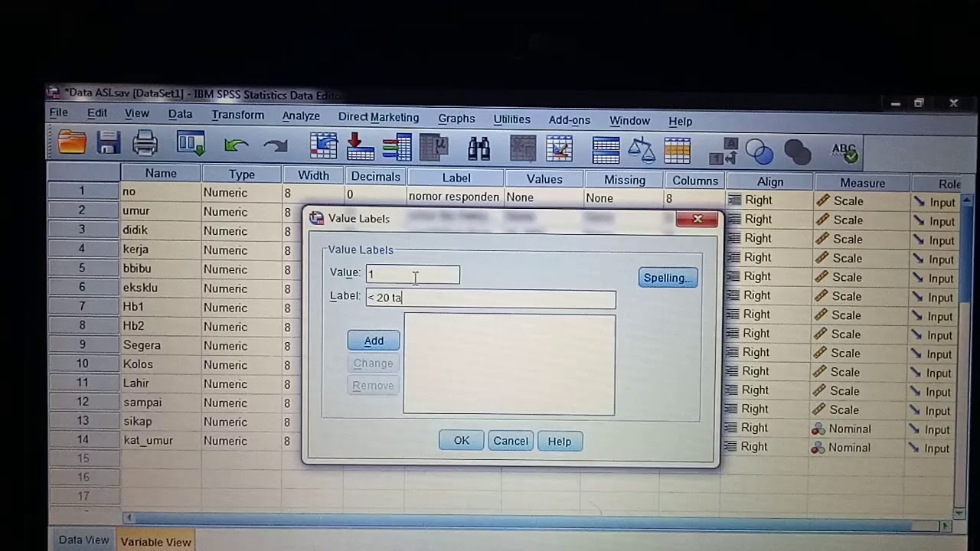Click the Save floppy disk icon
This screenshot has width=980, height=551.
coord(108,143)
